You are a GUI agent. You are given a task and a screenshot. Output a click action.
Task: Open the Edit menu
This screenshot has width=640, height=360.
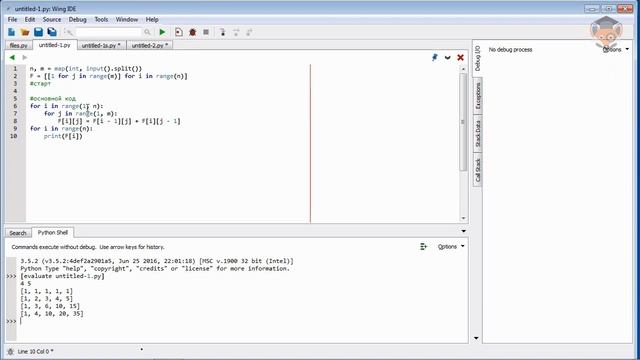(x=30, y=19)
